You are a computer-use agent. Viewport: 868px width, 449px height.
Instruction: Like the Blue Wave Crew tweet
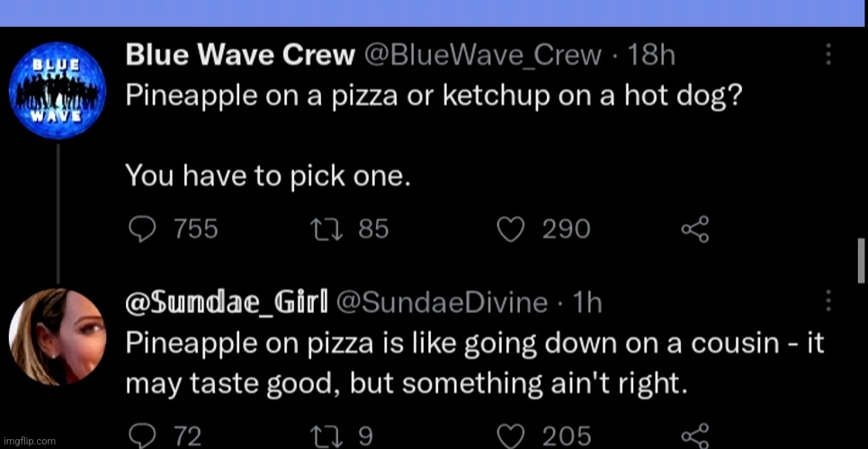[x=510, y=229]
